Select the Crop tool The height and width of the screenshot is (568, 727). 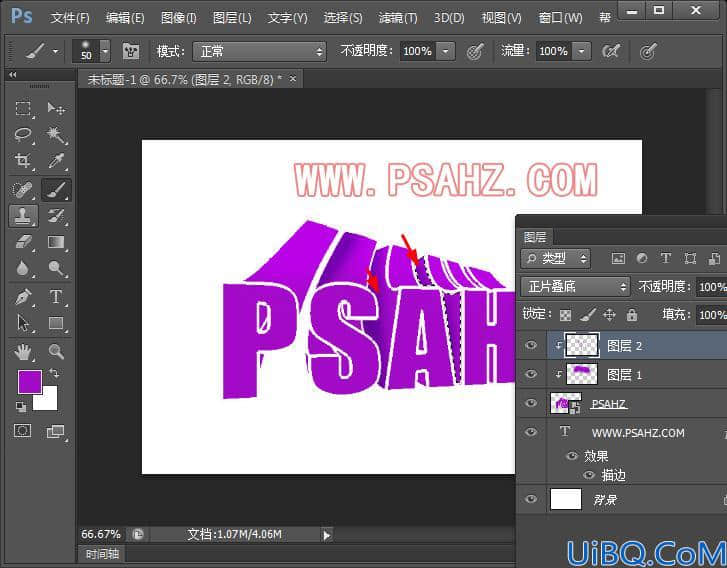[23, 160]
